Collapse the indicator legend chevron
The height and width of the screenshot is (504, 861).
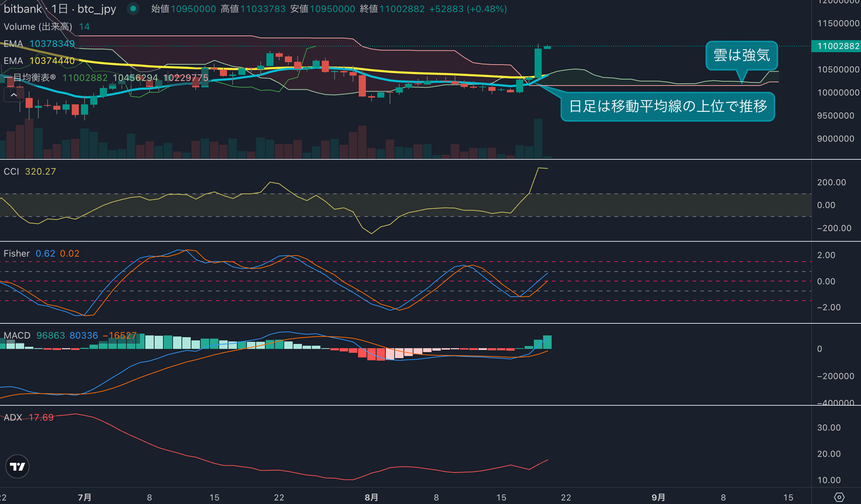(14, 95)
